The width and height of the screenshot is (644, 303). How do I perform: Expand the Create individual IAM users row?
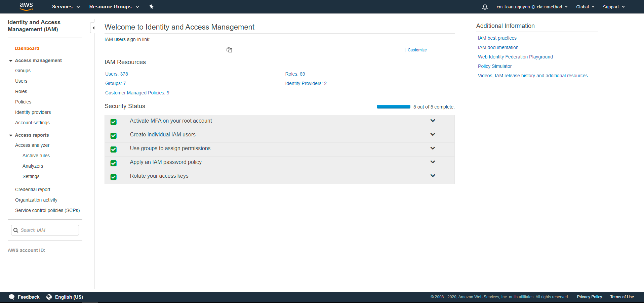pyautogui.click(x=433, y=134)
